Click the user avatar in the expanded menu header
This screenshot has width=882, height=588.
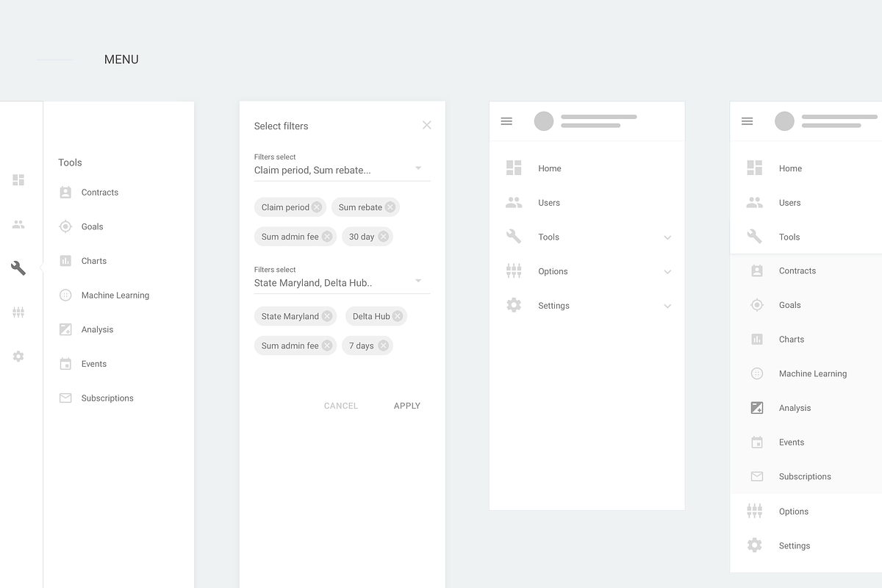click(x=785, y=121)
